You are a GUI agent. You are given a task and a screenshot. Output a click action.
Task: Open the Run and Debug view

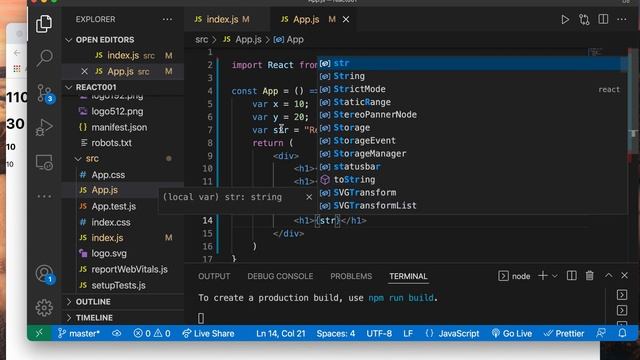[x=44, y=128]
